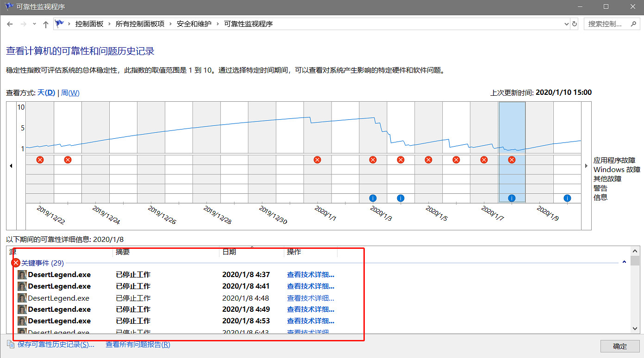Navigate back with the back arrow
The width and height of the screenshot is (644, 358).
tap(10, 24)
